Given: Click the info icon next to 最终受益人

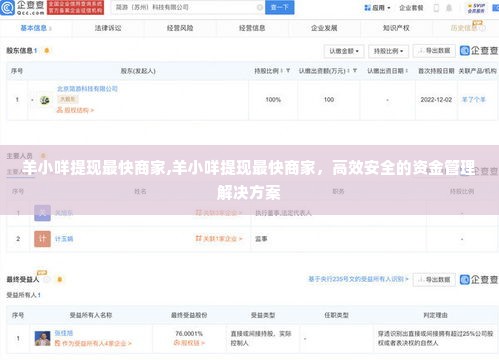Looking at the screenshot, I should 47,279.
